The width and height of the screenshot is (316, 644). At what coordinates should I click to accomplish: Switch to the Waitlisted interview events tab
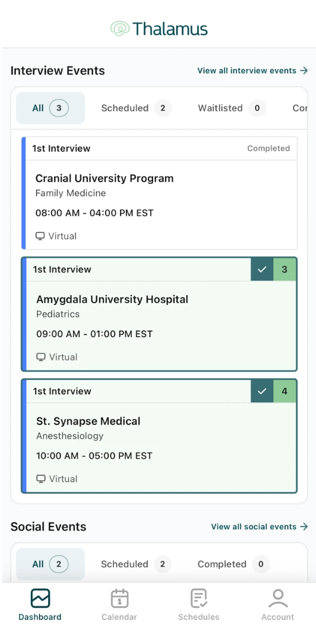[x=232, y=108]
